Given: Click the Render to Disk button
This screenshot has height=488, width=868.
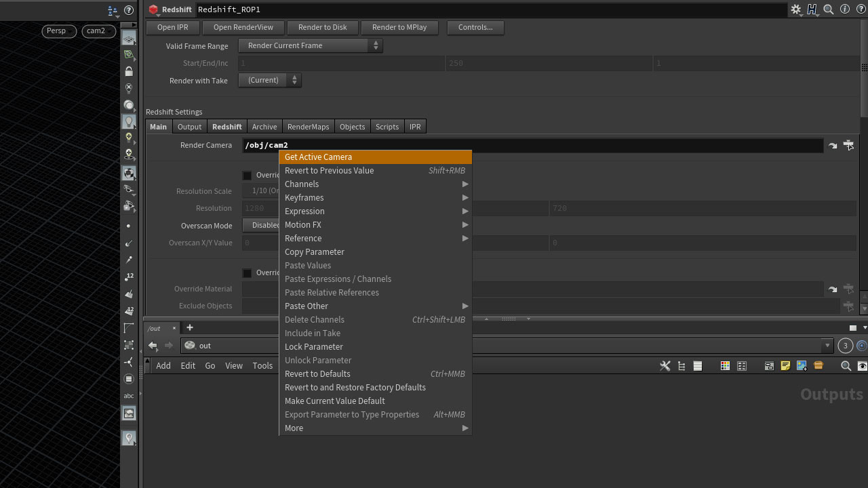Looking at the screenshot, I should [323, 27].
